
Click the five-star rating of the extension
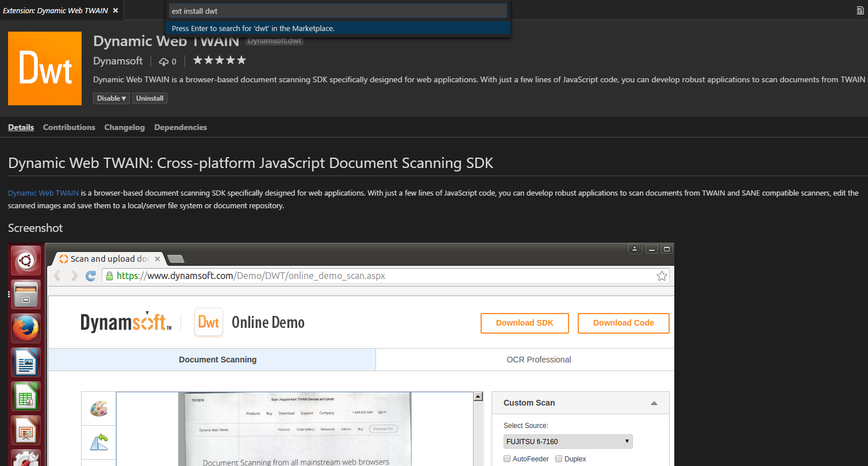click(x=219, y=60)
